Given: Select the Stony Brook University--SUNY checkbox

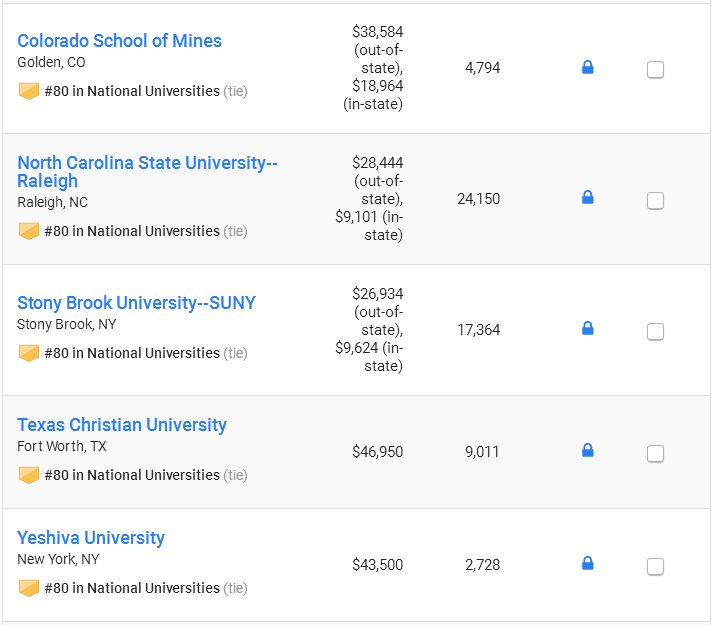Looking at the screenshot, I should [655, 331].
